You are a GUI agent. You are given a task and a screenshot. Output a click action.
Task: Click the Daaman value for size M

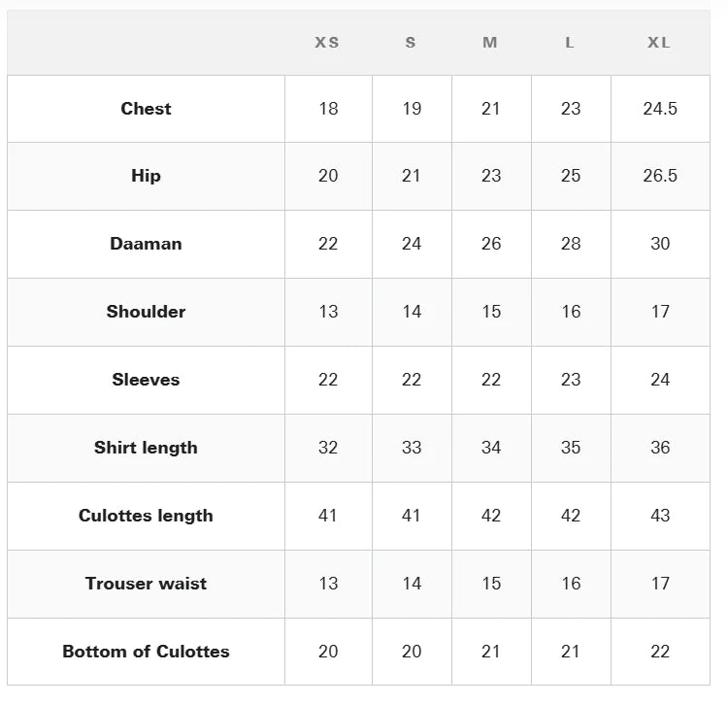click(491, 244)
